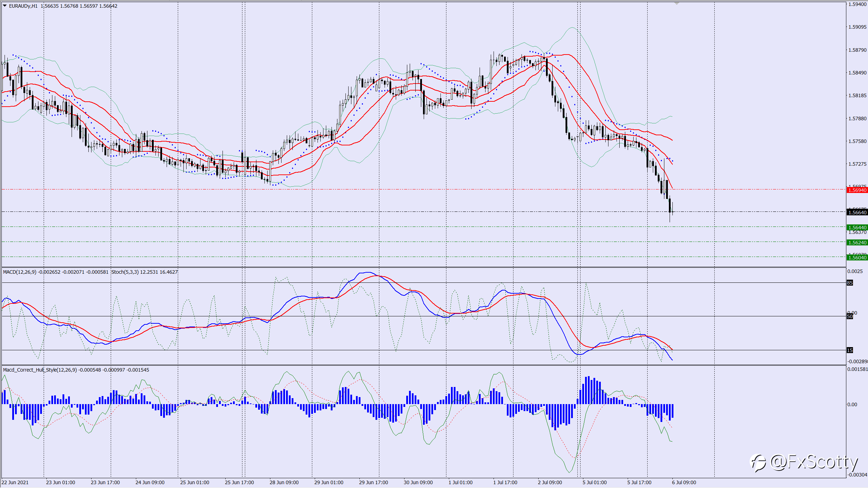The width and height of the screenshot is (868, 488).
Task: Click the 25 Jun 17:00 time label
Action: coord(239,482)
